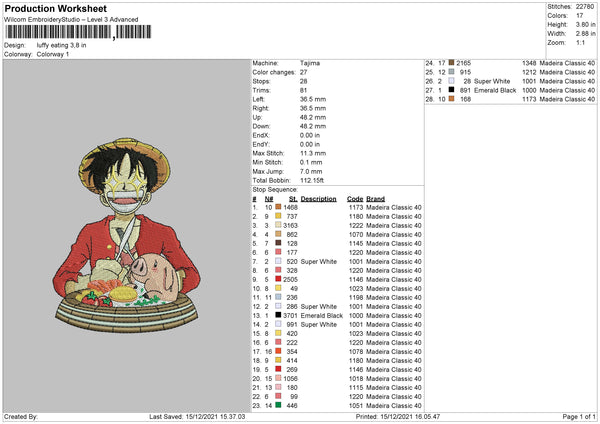Viewport: 600px width, 424px height.
Task: Click the Width value "2.88 in"
Action: point(585,34)
